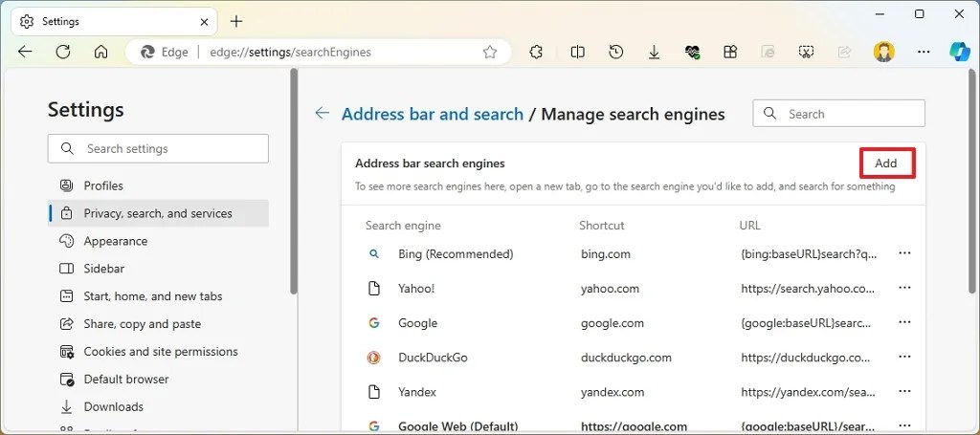Select the Bing (Recommended) search engine name
The width and height of the screenshot is (980, 435).
coord(456,254)
